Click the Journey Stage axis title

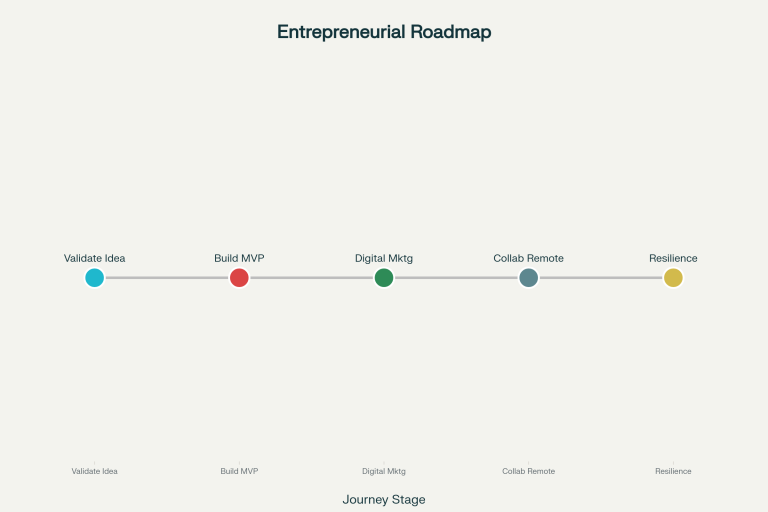(x=384, y=500)
